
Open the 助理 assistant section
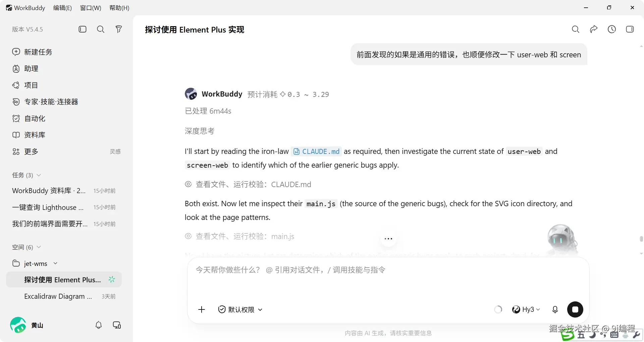point(25,69)
